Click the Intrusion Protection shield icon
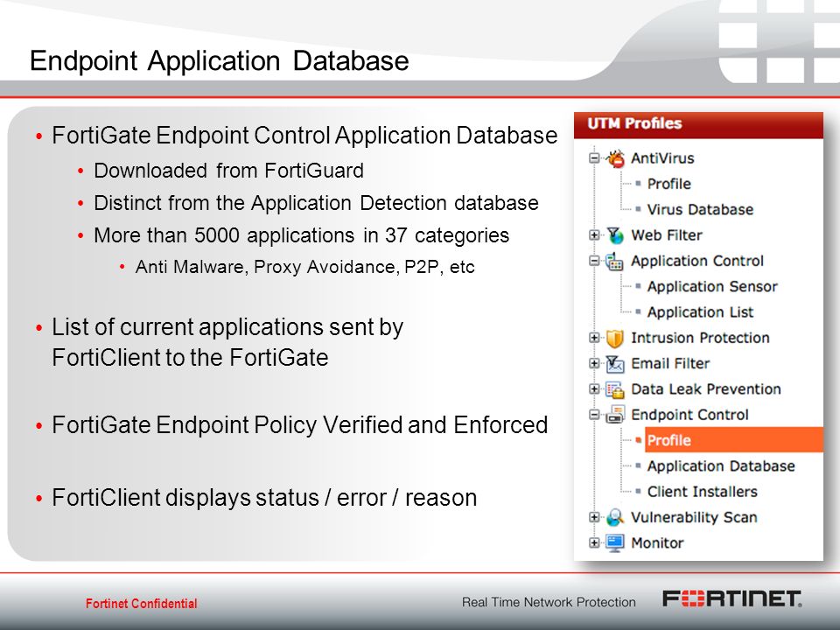The height and width of the screenshot is (630, 840). 615,338
